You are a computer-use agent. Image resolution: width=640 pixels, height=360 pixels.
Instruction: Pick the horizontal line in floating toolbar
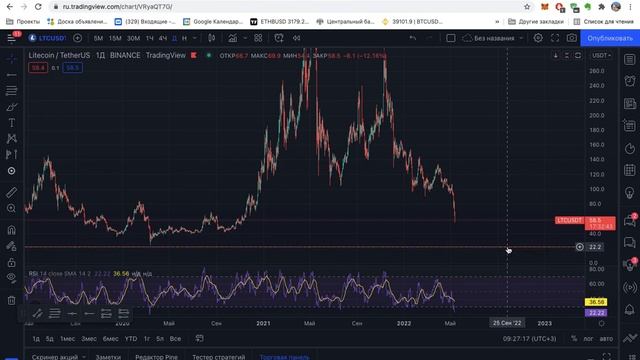(72, 313)
